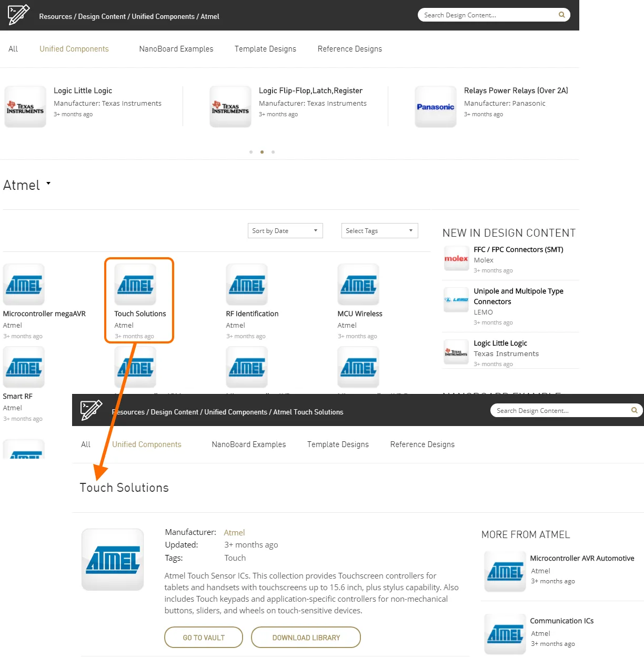
Task: Open the Logic Flip-Flop,Latch,Register title link
Action: point(310,90)
